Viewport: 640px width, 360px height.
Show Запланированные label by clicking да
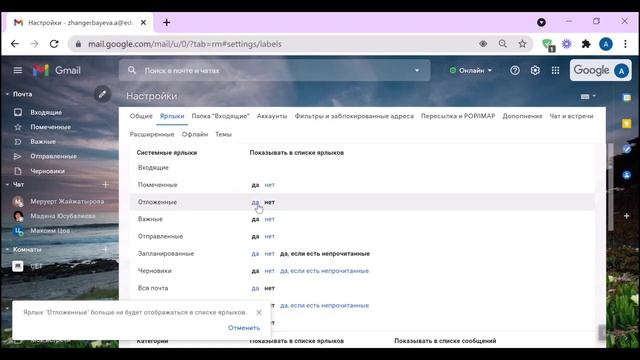click(255, 253)
